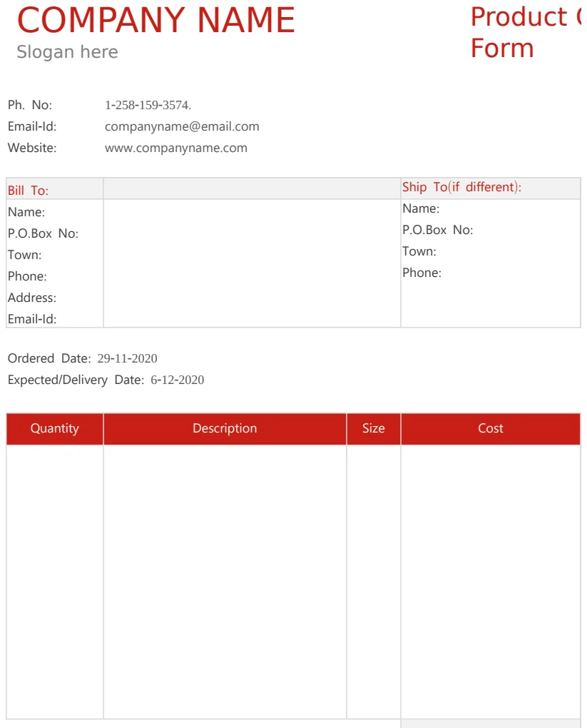Viewport: 587px width, 728px height.
Task: Click 'P.O.Box No:' under Bill To
Action: coord(43,233)
